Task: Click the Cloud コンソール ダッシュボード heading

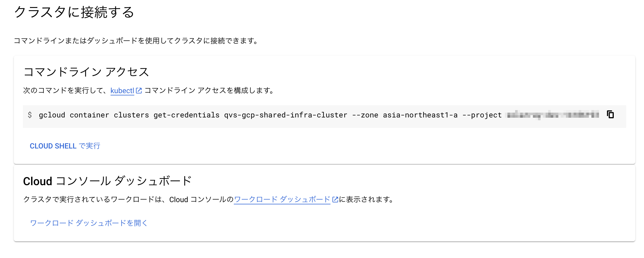Action: click(107, 181)
